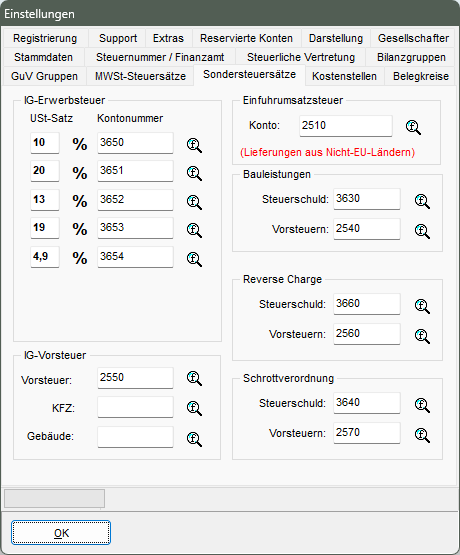Edit Schrottverordnung Steuerschuld field 3640
Image resolution: width=460 pixels, height=555 pixels.
(367, 403)
